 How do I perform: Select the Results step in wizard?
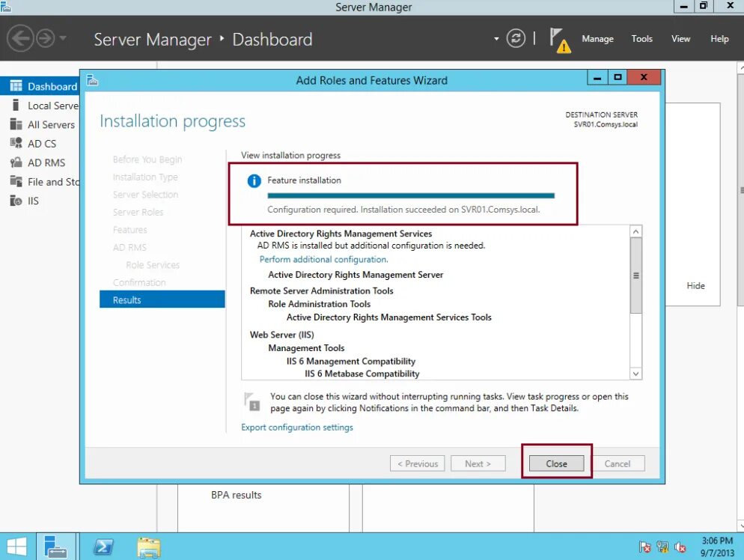(x=162, y=299)
